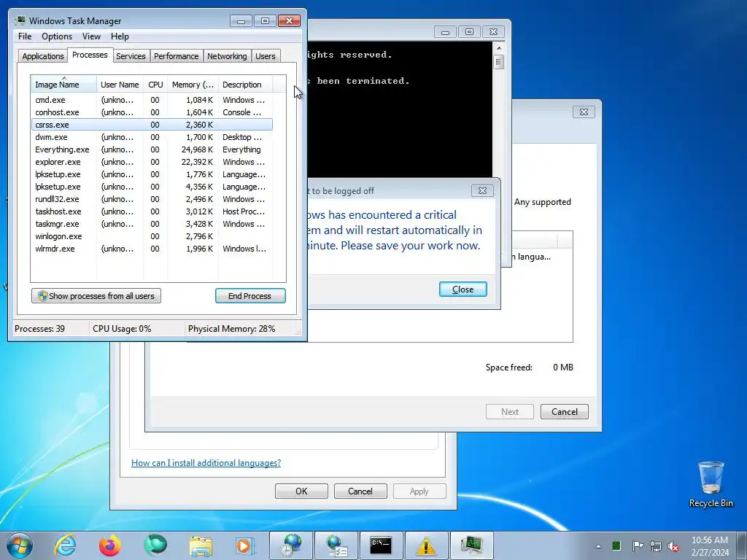Click Show processes from all users
The image size is (747, 560).
click(x=96, y=296)
